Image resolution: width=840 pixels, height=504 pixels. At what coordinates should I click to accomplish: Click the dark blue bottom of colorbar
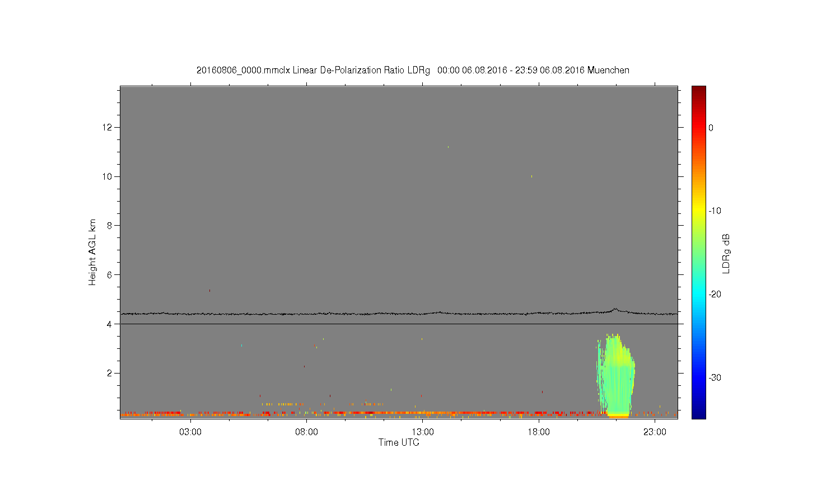699,414
